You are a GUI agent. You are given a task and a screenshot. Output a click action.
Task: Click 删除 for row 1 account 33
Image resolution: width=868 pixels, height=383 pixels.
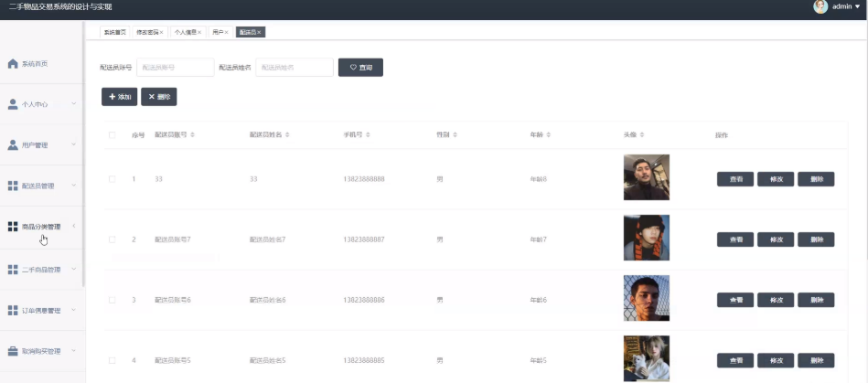(816, 179)
